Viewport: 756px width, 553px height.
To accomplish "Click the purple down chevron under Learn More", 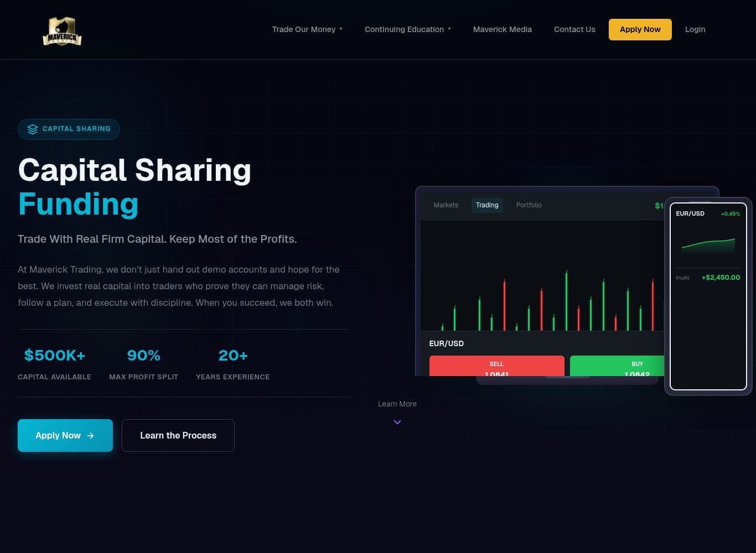I will 397,422.
